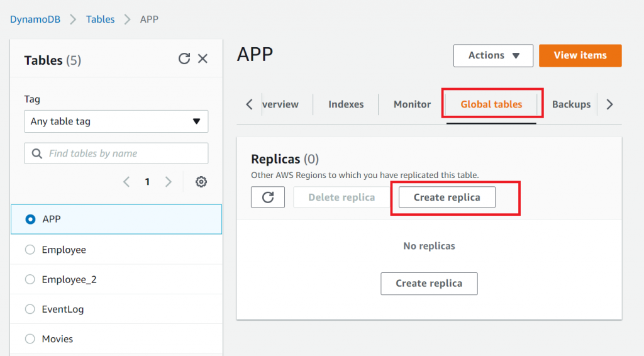Screen dimensions: 644x356
Task: Click the View items button
Action: click(580, 55)
